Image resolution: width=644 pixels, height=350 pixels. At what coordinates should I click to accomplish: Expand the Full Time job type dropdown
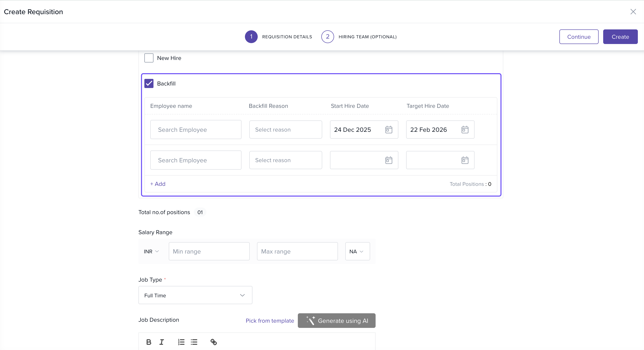coord(195,295)
